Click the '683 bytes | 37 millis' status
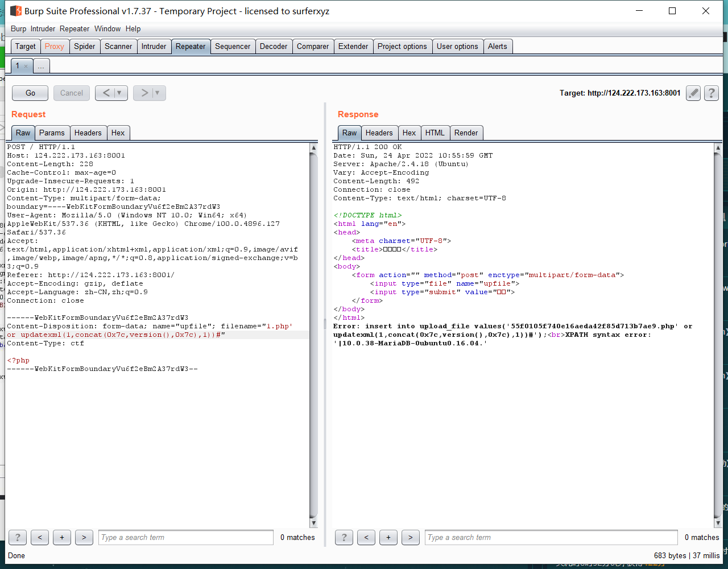Image resolution: width=728 pixels, height=569 pixels. pyautogui.click(x=686, y=555)
